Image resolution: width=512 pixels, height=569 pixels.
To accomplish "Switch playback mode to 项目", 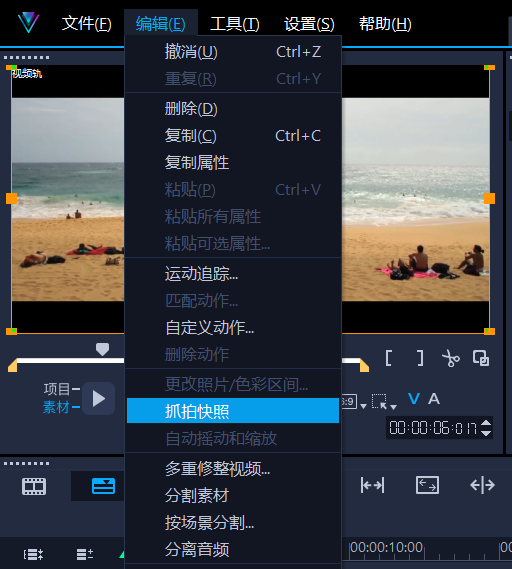I will click(57, 389).
